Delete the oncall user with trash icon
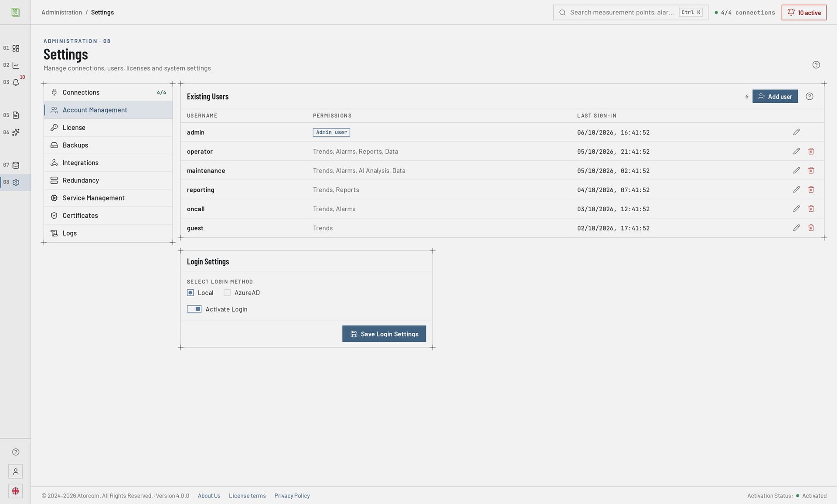 pyautogui.click(x=811, y=209)
